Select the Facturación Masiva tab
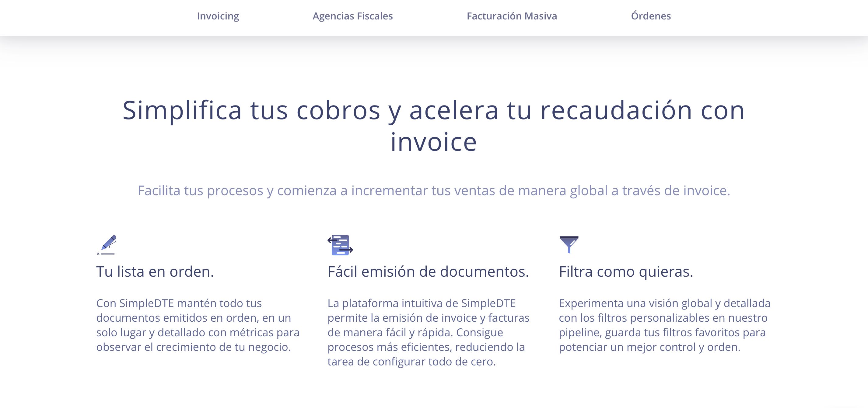The image size is (868, 408). tap(512, 16)
